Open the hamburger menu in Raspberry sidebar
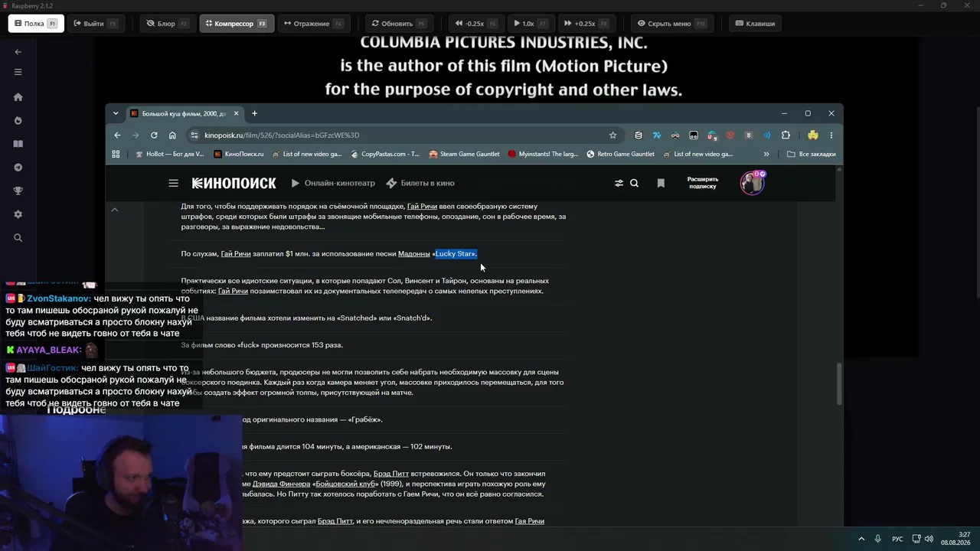Screen dimensions: 980x551 (x=18, y=73)
